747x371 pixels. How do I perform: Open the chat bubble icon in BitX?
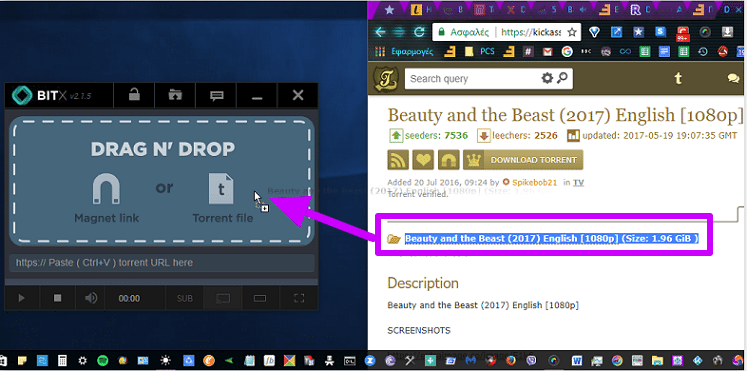[217, 96]
